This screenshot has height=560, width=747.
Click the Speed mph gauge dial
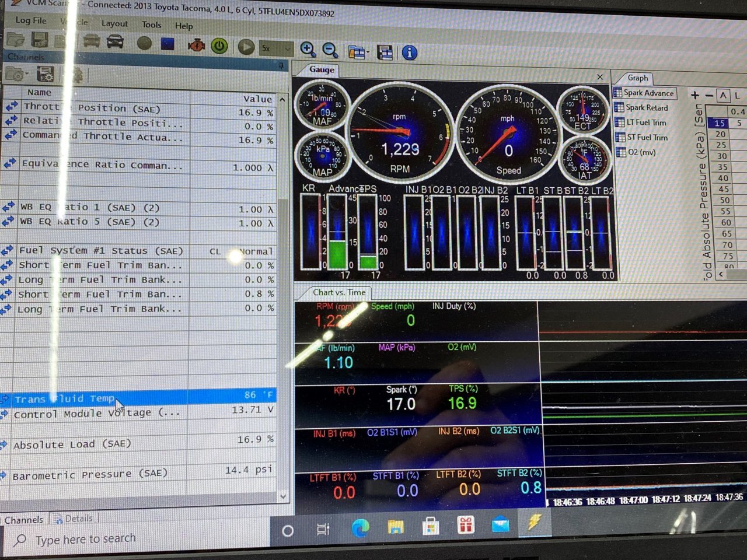tap(507, 134)
